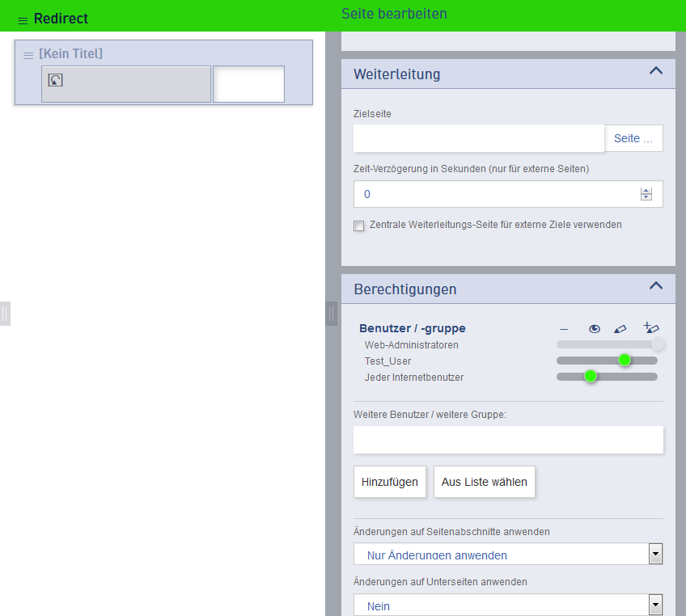Open Änderungen auf Seitenabschnitte dropdown
The image size is (686, 616).
coord(655,554)
